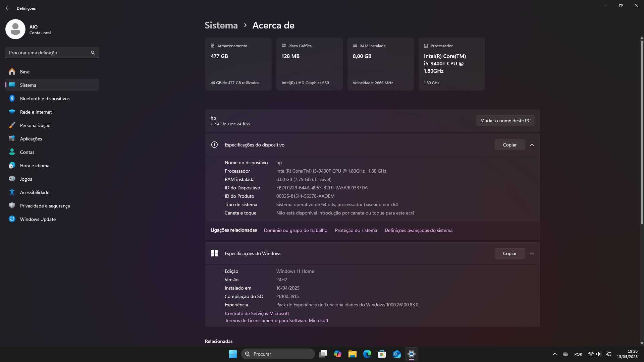Open the Aplicações icon
This screenshot has width=644, height=362.
click(12, 138)
